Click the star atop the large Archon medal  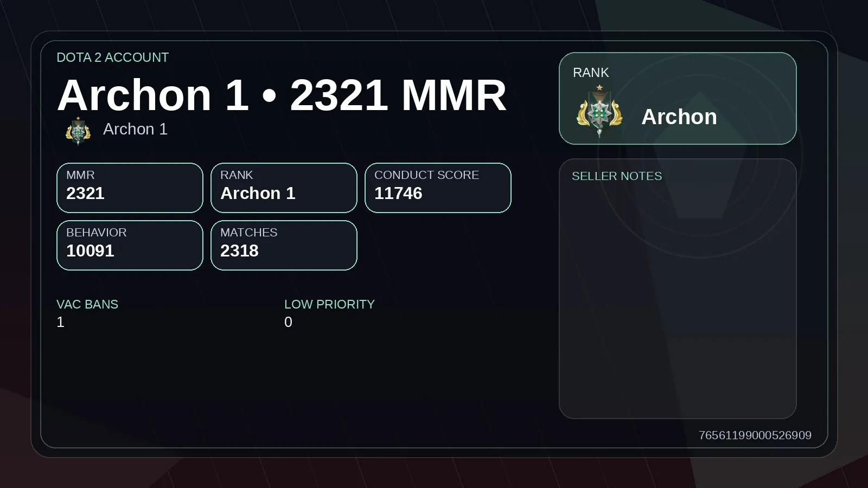click(599, 87)
